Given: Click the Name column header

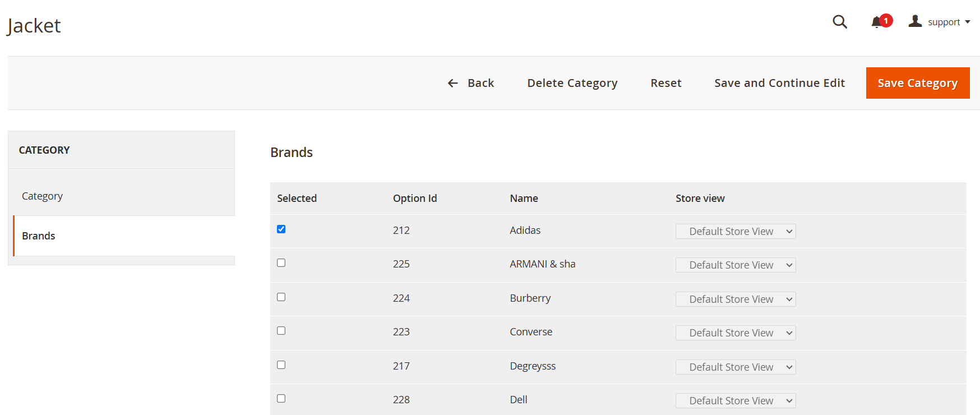Looking at the screenshot, I should [524, 199].
